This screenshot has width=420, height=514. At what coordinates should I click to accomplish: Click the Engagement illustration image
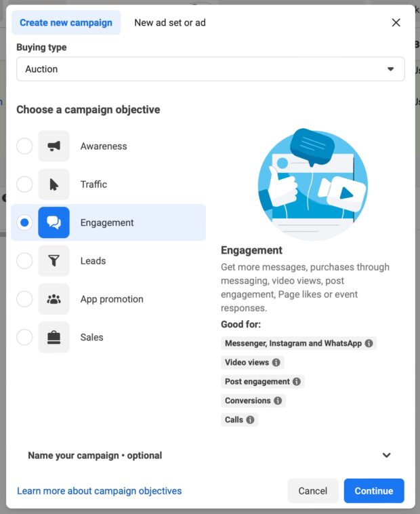pos(312,184)
